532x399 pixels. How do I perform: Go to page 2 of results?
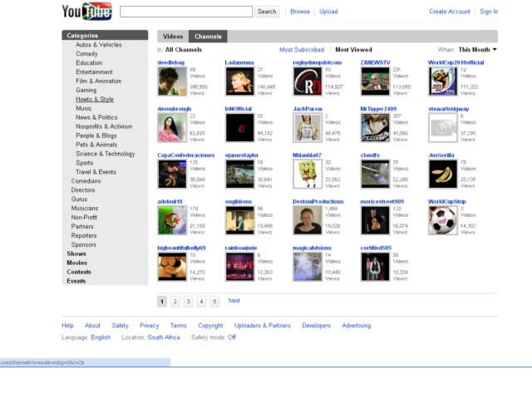(175, 302)
